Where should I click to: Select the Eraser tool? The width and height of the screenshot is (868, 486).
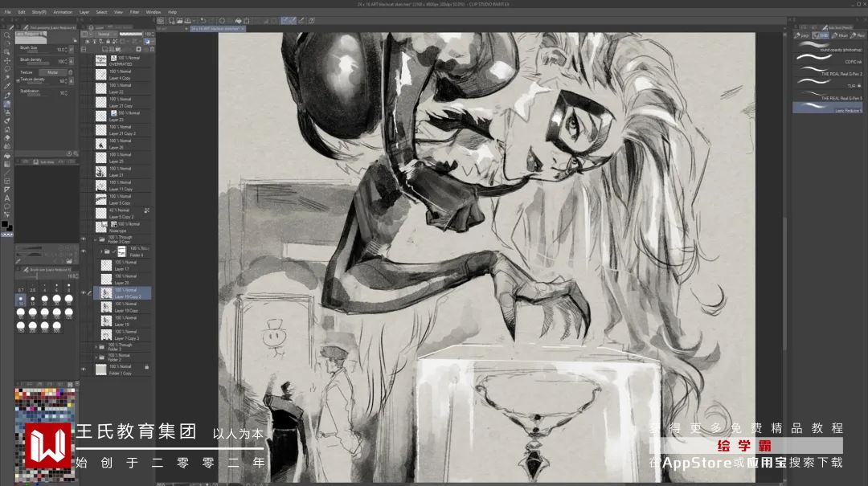7,138
